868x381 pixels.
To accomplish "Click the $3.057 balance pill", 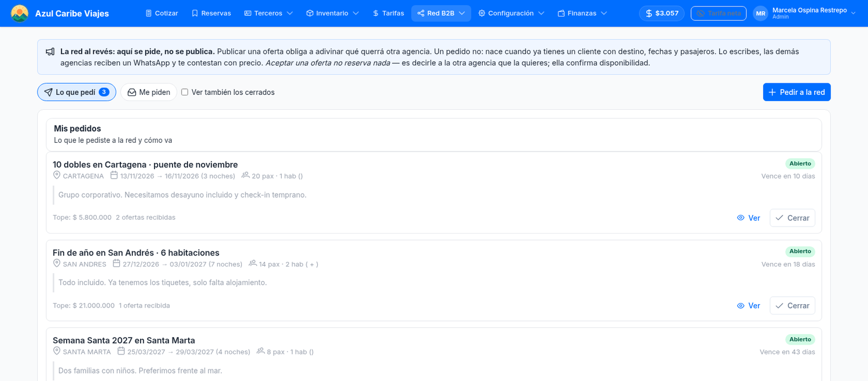I will point(661,13).
